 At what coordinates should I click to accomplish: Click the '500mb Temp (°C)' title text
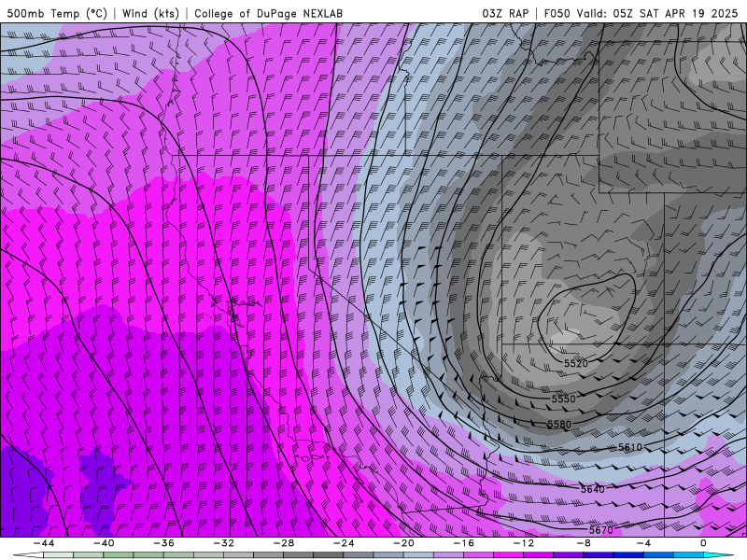pos(57,13)
